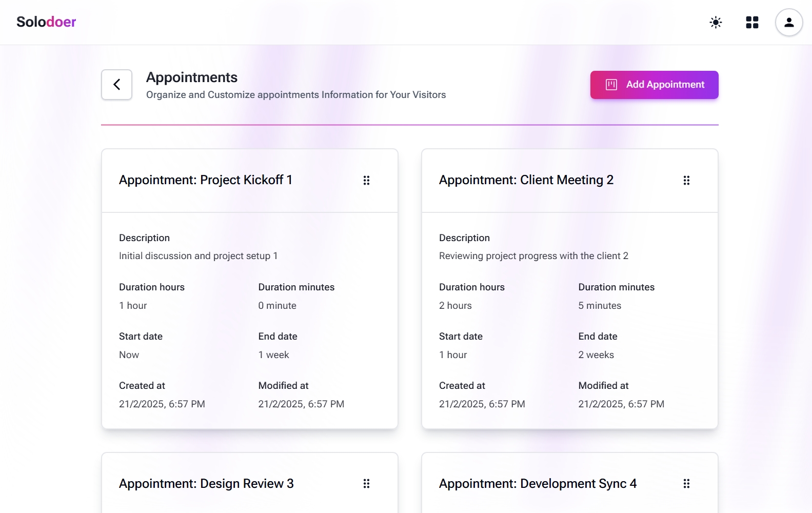
Task: Click the 'Now' start date value
Action: click(x=129, y=355)
